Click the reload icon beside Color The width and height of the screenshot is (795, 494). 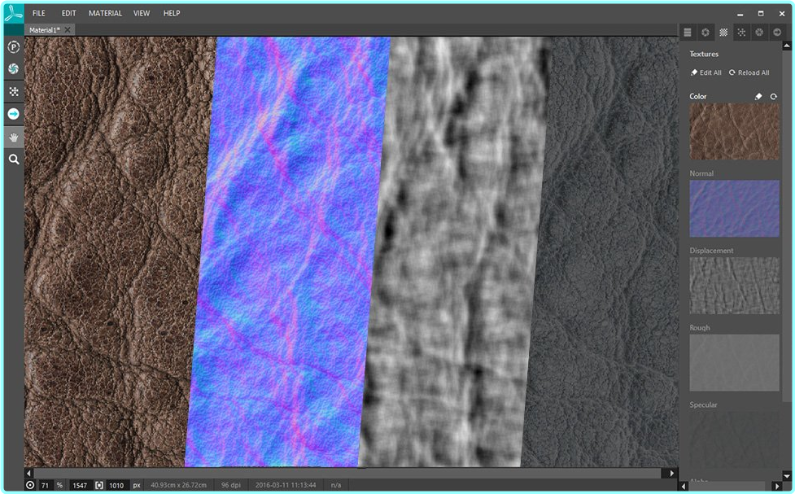tap(773, 96)
